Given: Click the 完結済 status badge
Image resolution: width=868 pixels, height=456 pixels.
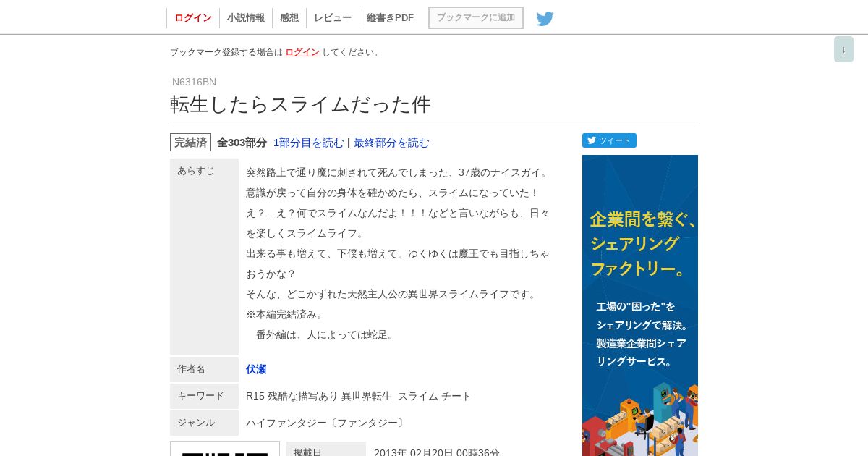Looking at the screenshot, I should tap(190, 143).
